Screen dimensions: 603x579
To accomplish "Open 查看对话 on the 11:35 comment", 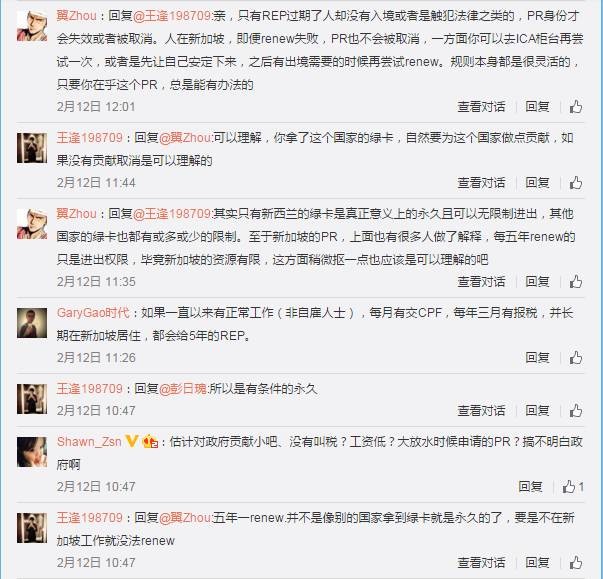I will pyautogui.click(x=481, y=281).
